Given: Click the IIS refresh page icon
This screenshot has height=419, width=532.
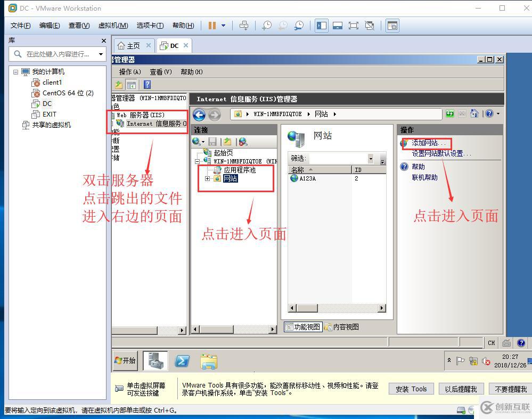Looking at the screenshot, I should 450,113.
